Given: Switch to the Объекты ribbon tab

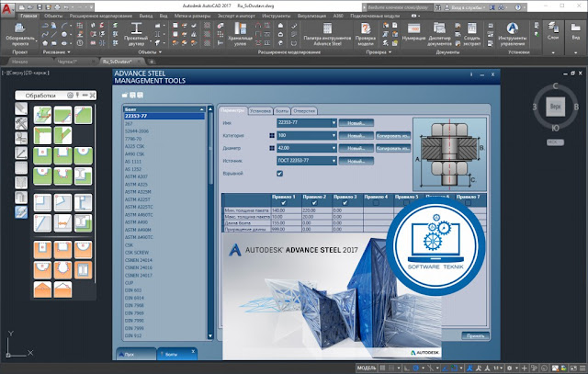Looking at the screenshot, I should (x=53, y=16).
